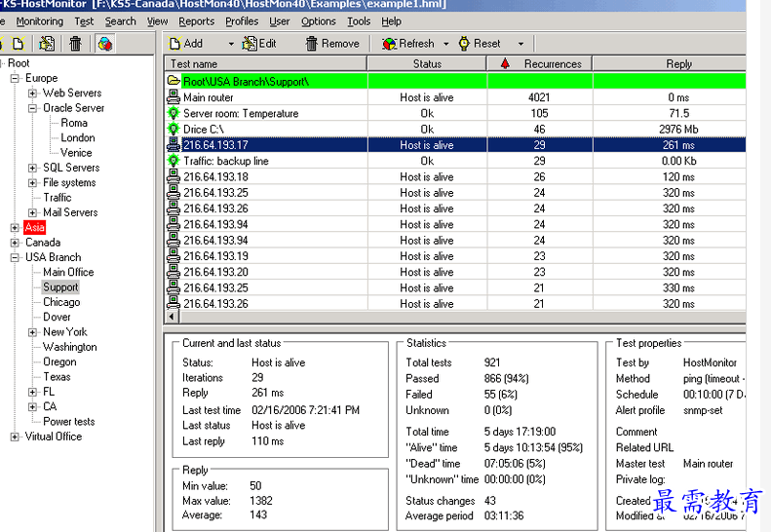
Task: Click the Oregon tree item
Action: click(x=59, y=361)
